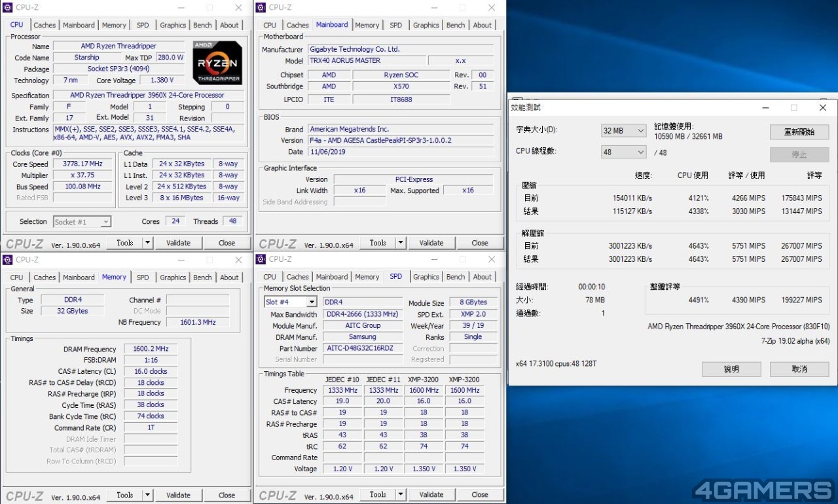Click the 說明 help button
838x504 pixels.
[x=731, y=369]
